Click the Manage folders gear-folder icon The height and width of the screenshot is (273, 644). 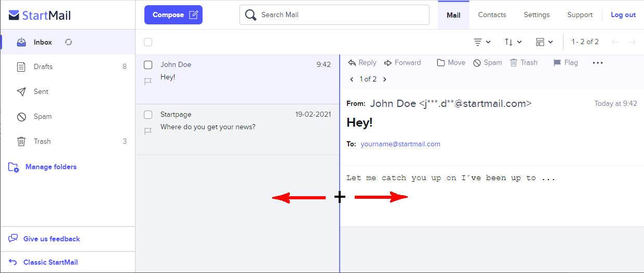click(14, 167)
